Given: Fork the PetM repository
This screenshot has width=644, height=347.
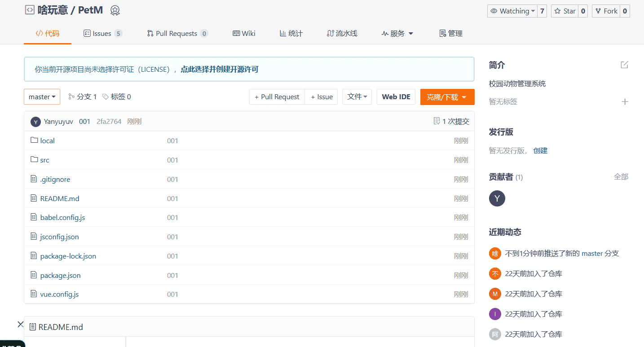Looking at the screenshot, I should (606, 11).
